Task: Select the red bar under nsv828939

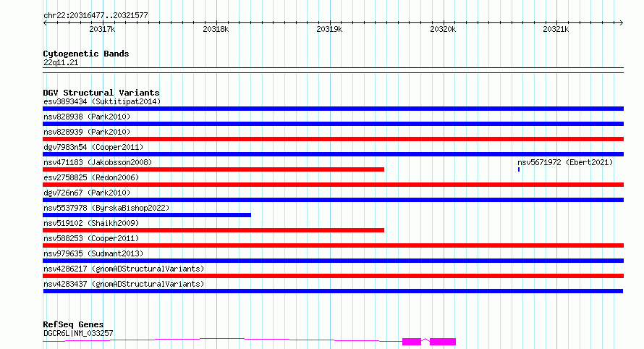Action: pyautogui.click(x=333, y=139)
